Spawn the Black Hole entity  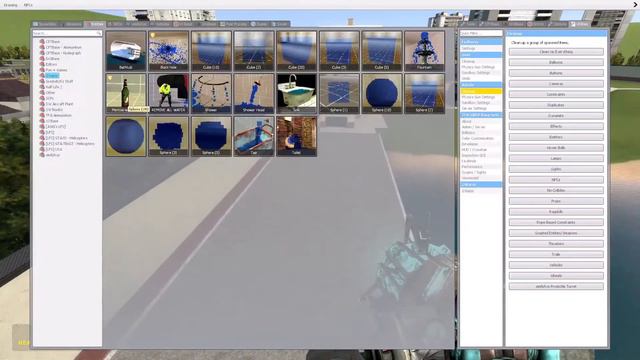[x=169, y=51]
